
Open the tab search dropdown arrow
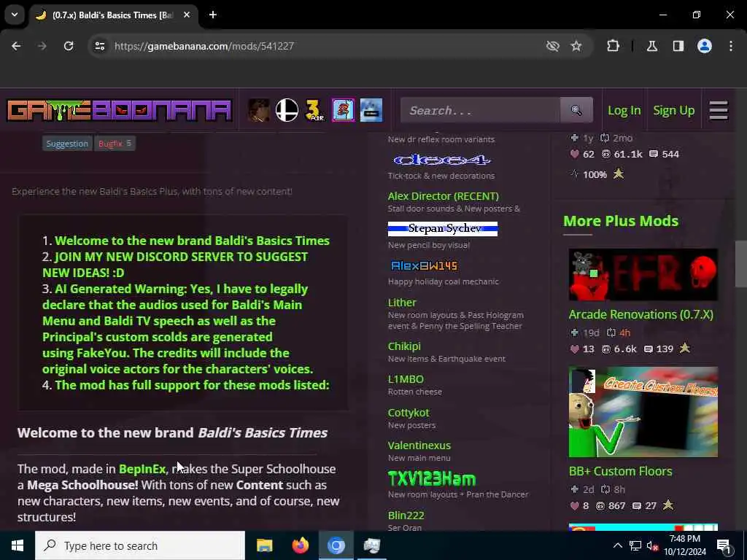point(15,15)
